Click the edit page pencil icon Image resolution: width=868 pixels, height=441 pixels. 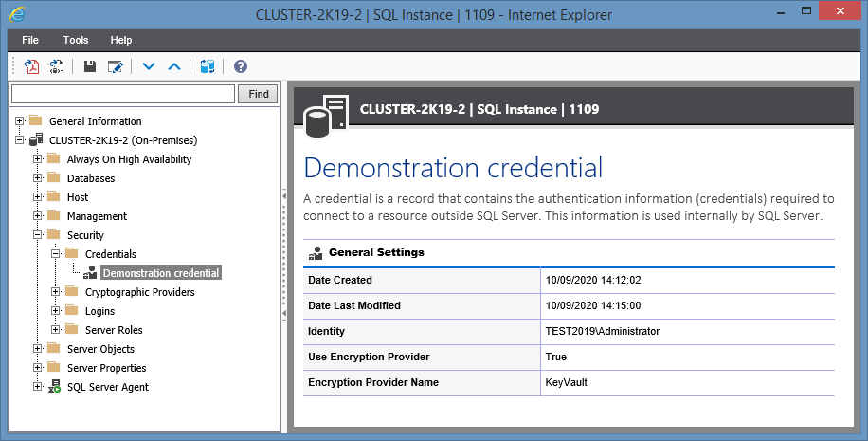click(116, 66)
